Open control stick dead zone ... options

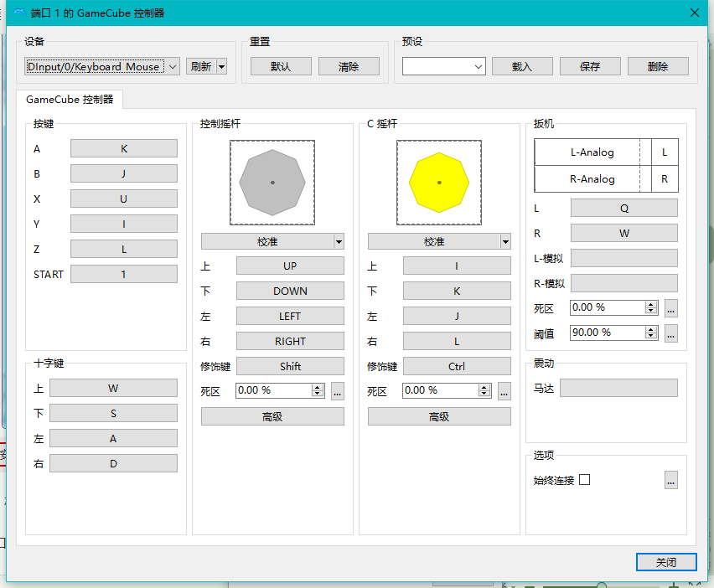(x=338, y=391)
